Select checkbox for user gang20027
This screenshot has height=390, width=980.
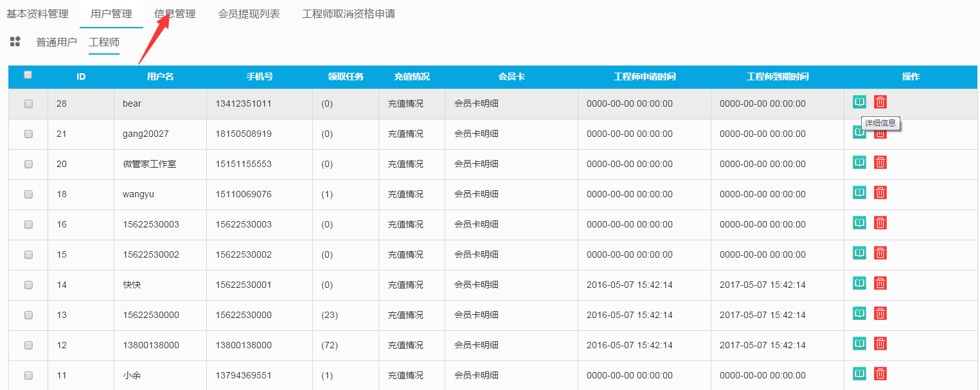coord(28,134)
